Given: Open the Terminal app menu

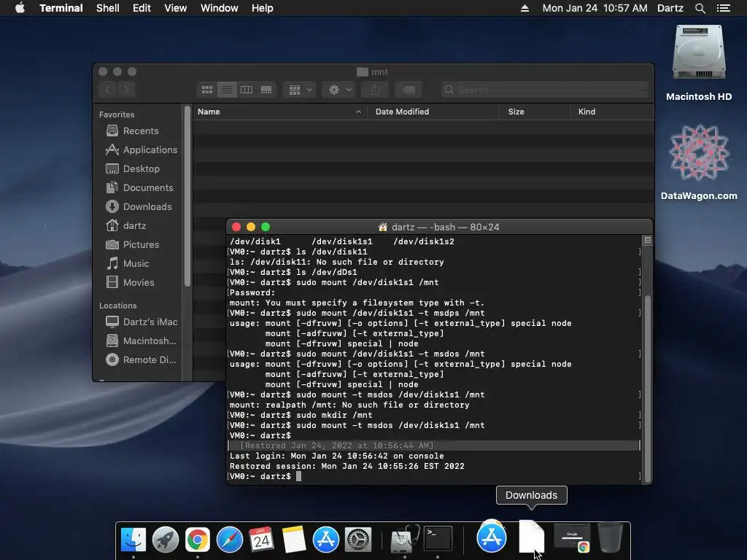Looking at the screenshot, I should (61, 8).
